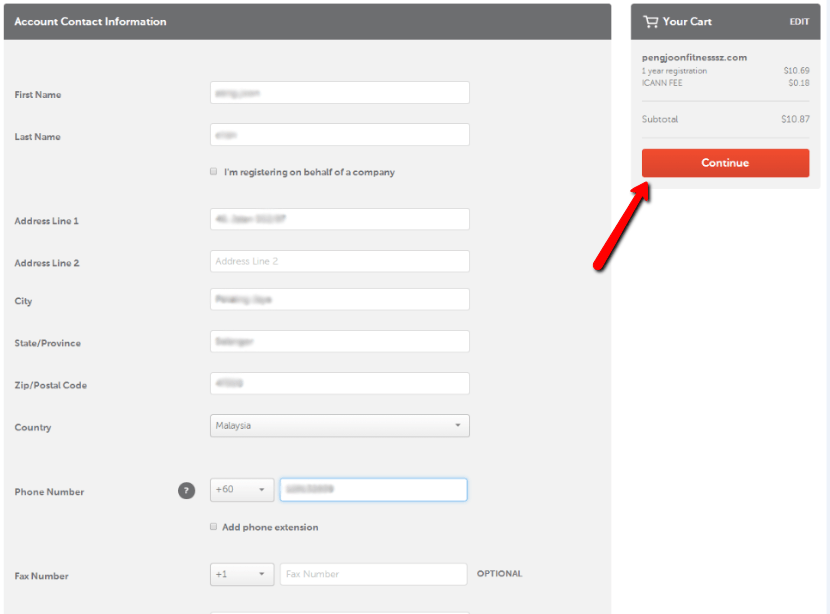The image size is (830, 614).
Task: Click the Phone Number input field
Action: pyautogui.click(x=373, y=490)
